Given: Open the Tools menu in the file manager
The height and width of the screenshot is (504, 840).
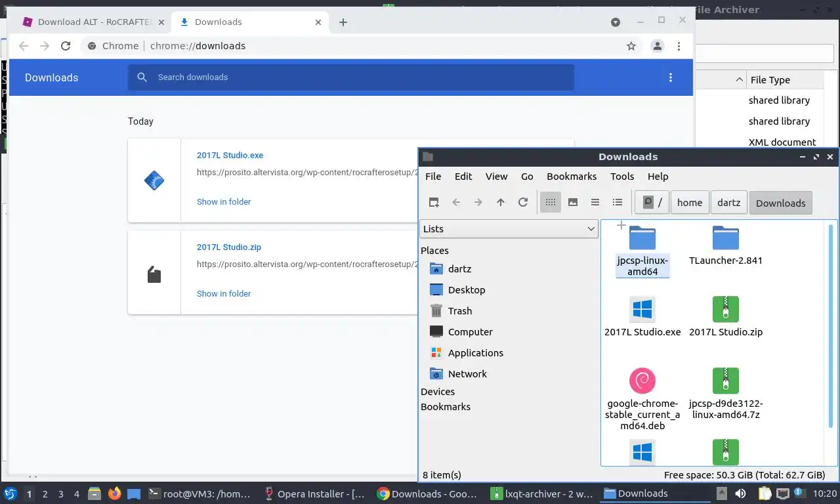Looking at the screenshot, I should [622, 177].
